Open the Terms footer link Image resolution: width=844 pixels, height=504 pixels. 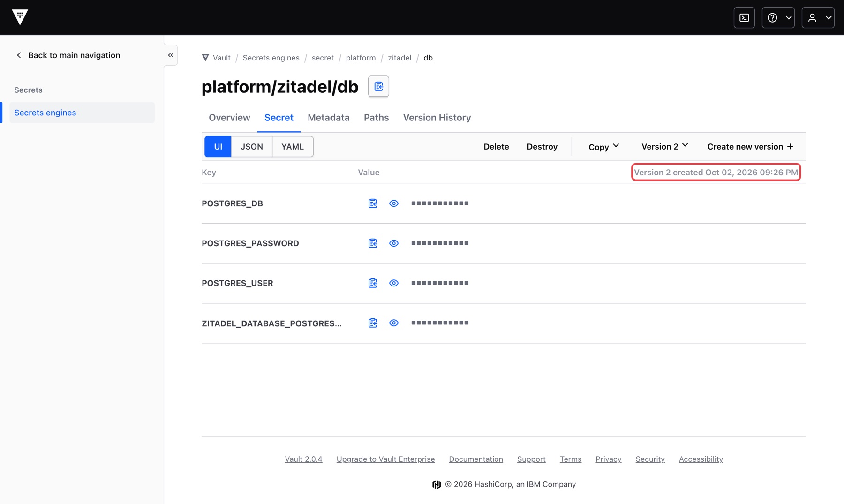click(x=571, y=459)
